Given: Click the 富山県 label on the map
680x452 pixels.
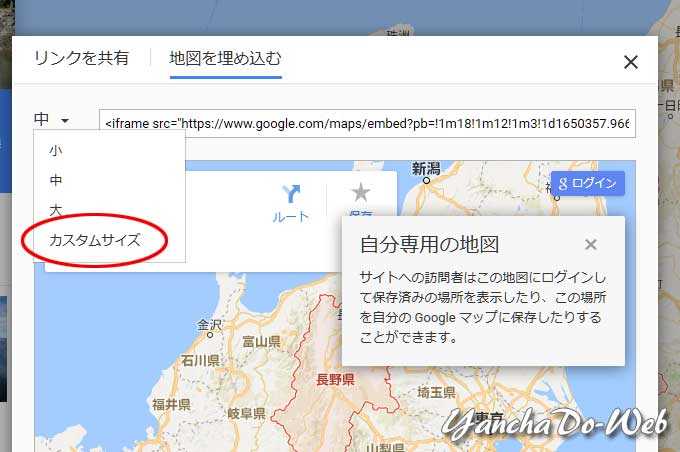Looking at the screenshot, I should [261, 342].
